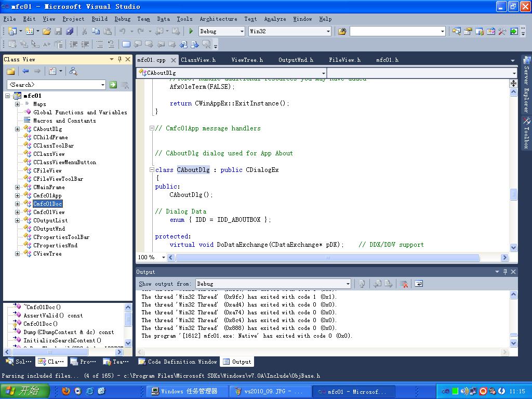Viewport: 532px width, 399px height.
Task: Click the Add New Item toolbar icon
Action: pyautogui.click(x=30, y=31)
